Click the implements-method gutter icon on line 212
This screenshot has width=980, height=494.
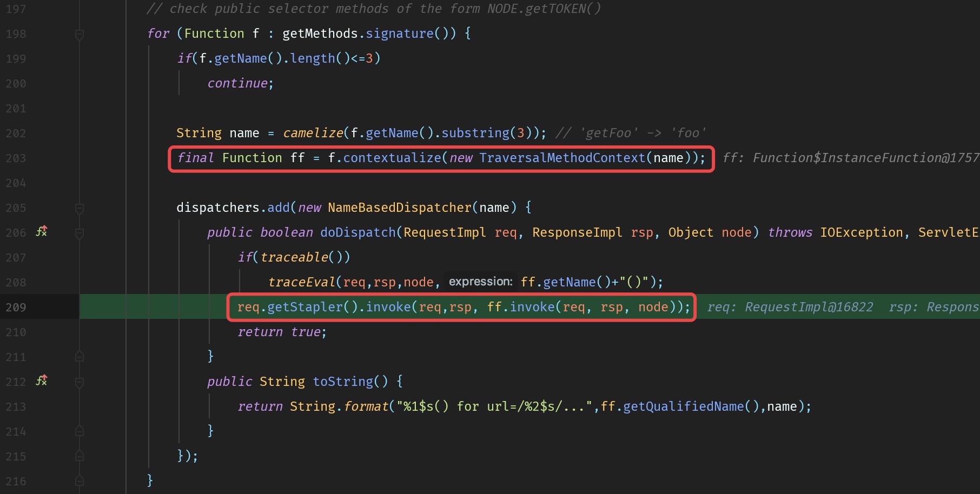pos(42,380)
